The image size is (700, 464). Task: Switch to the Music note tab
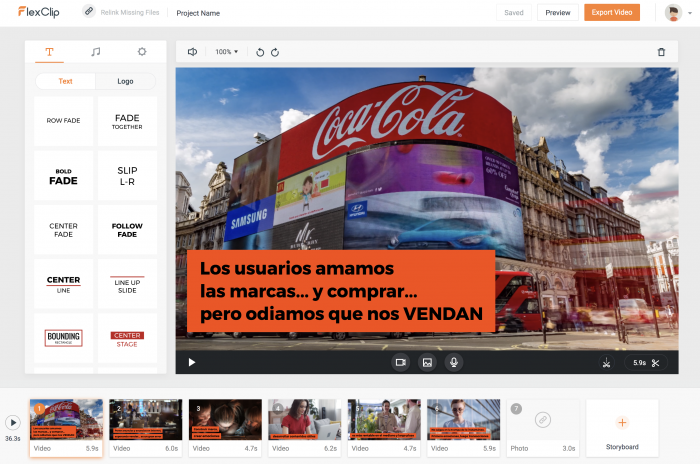click(x=96, y=52)
